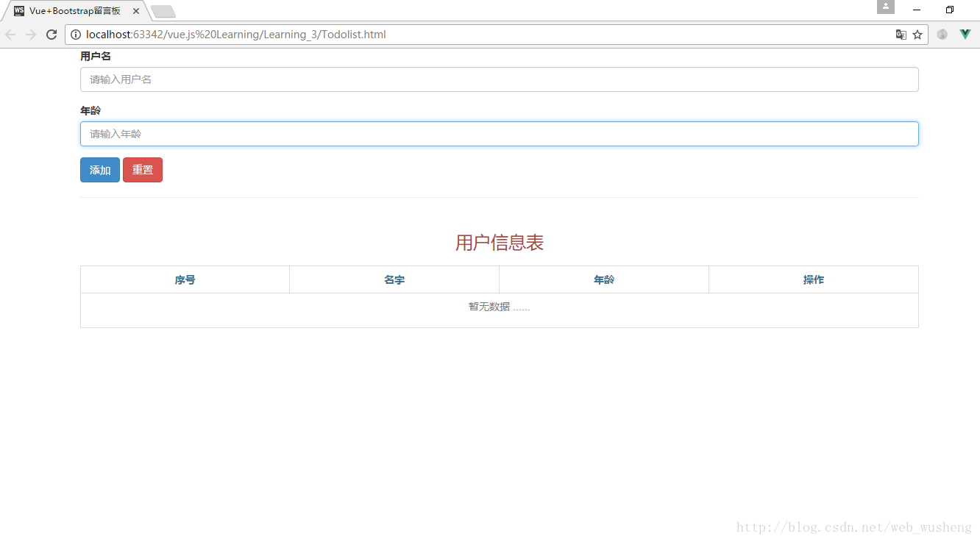The height and width of the screenshot is (542, 980).
Task: Click the browser back arrow
Action: point(10,35)
